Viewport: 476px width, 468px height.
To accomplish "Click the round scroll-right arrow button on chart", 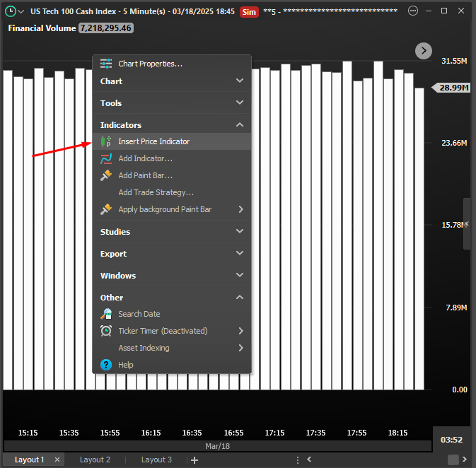I will click(x=423, y=50).
